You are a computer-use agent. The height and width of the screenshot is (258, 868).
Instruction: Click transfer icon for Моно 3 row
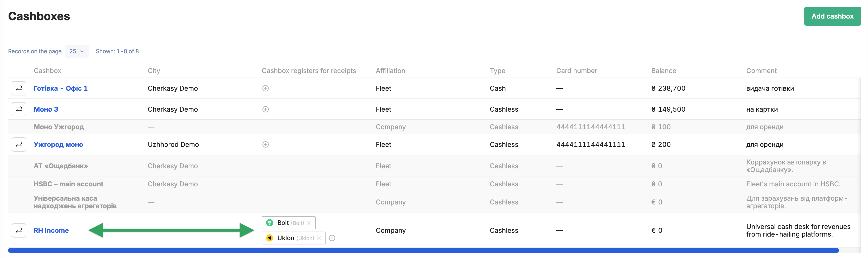click(19, 109)
